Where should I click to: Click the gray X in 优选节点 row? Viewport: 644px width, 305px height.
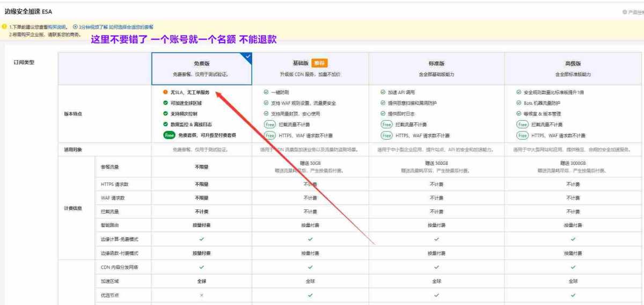[202, 295]
